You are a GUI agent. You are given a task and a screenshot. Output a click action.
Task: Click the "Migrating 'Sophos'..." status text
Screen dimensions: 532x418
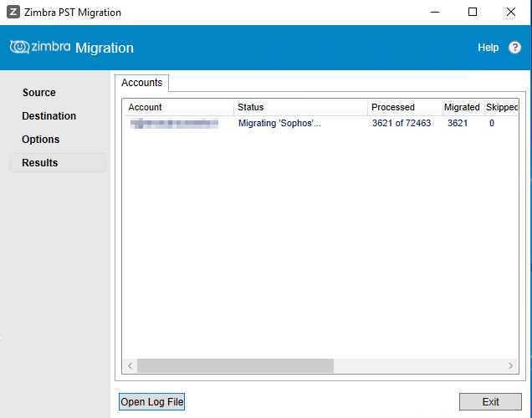pyautogui.click(x=279, y=123)
